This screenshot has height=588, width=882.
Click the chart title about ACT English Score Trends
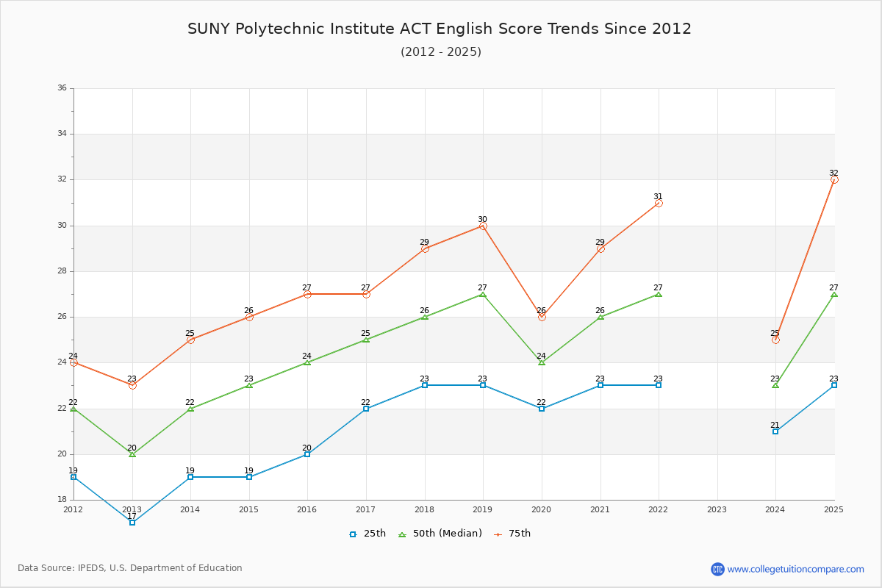point(440,29)
